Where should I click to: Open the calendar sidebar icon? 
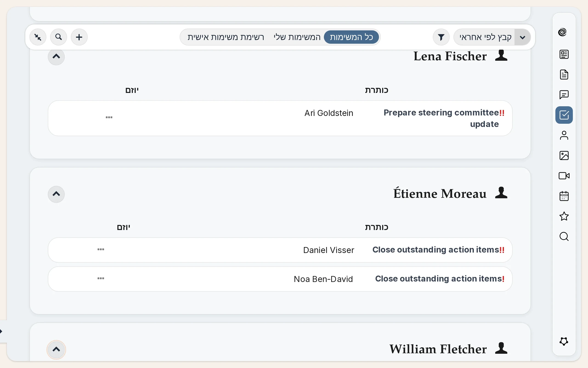[564, 196]
